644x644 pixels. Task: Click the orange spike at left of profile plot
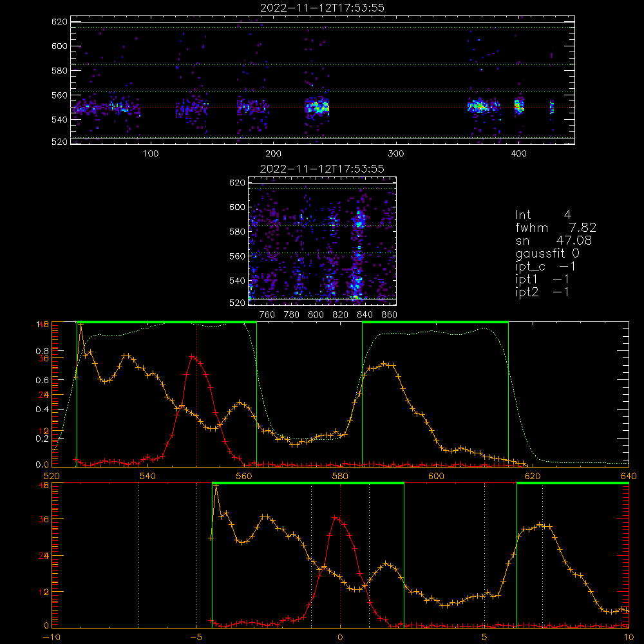pyautogui.click(x=81, y=325)
